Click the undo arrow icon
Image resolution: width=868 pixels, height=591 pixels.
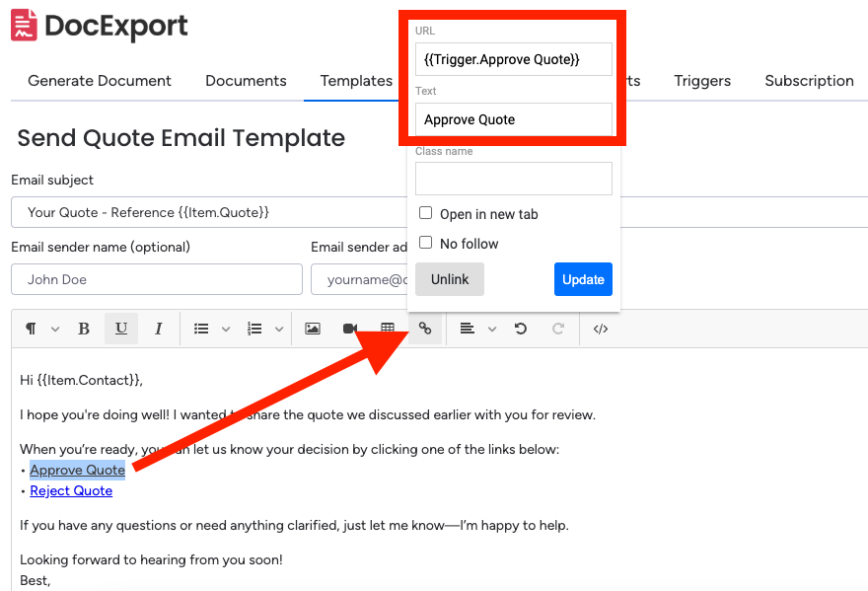pos(521,329)
